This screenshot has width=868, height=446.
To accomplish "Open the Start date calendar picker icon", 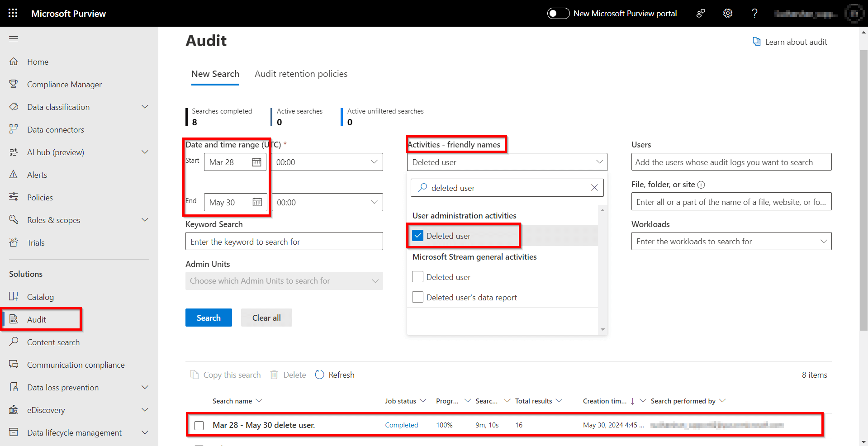I will pos(256,162).
